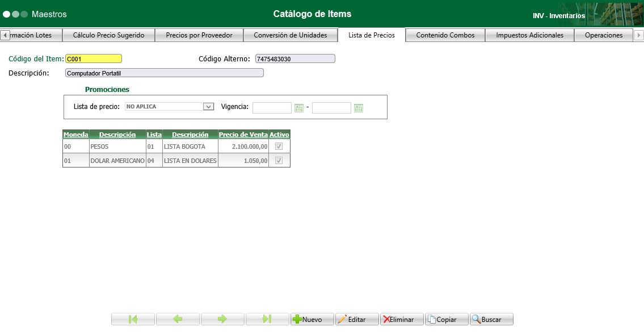The image size is (644, 335).
Task: Expand the left tab scroll arrow
Action: [x=5, y=35]
